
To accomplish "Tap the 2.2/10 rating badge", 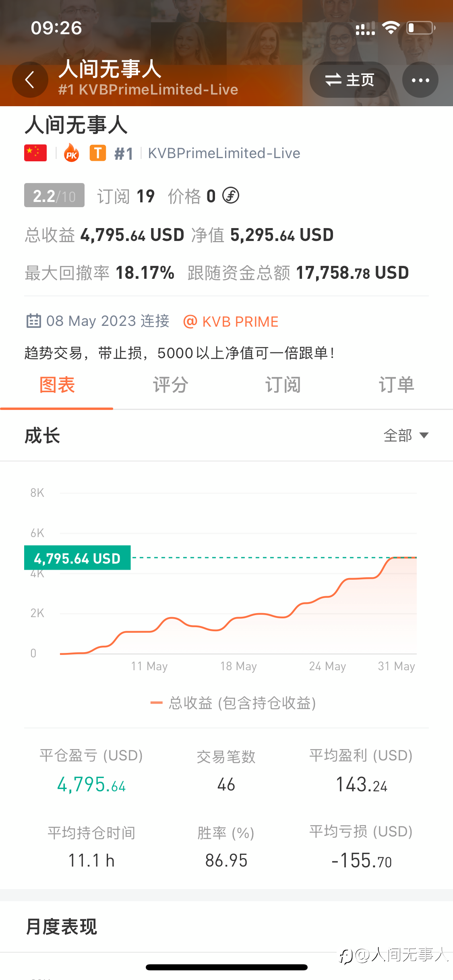I will click(x=54, y=196).
